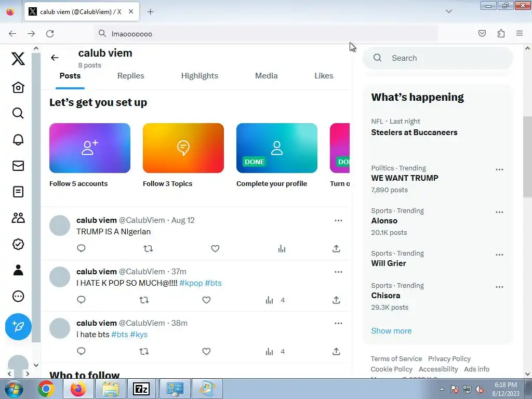Screen dimensions: 532x399
Task: Open options for Will Grier trend
Action: tap(499, 255)
